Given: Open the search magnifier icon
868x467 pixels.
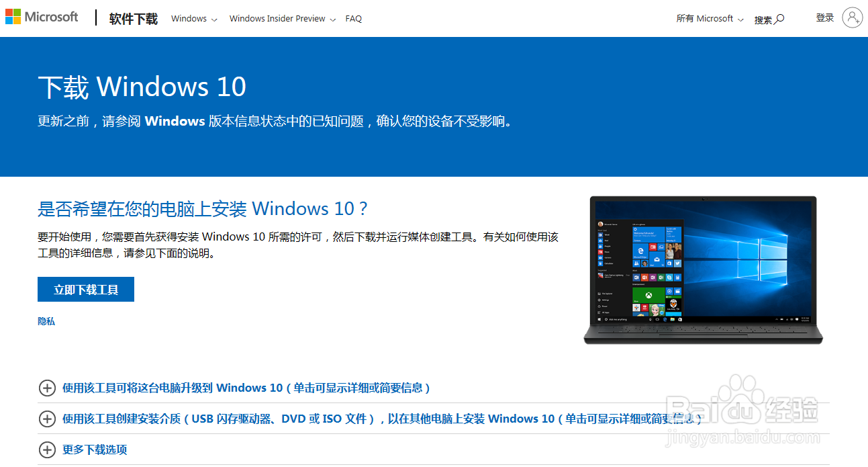Looking at the screenshot, I should 779,19.
